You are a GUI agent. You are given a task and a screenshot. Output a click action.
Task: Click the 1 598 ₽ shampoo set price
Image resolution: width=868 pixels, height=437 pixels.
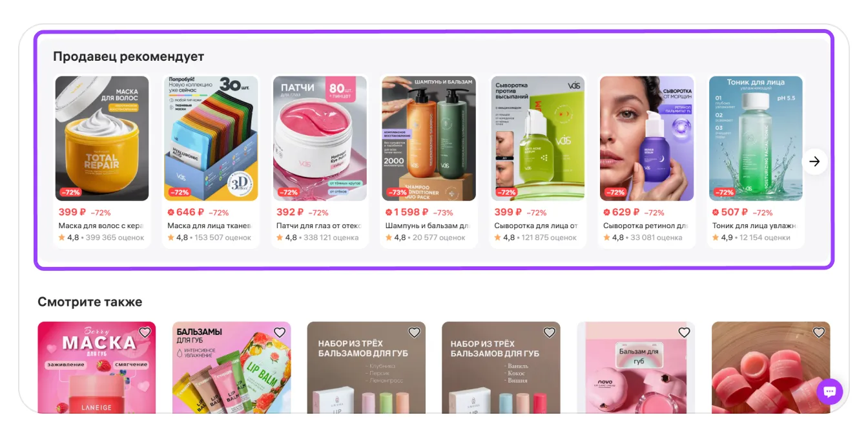tap(407, 212)
